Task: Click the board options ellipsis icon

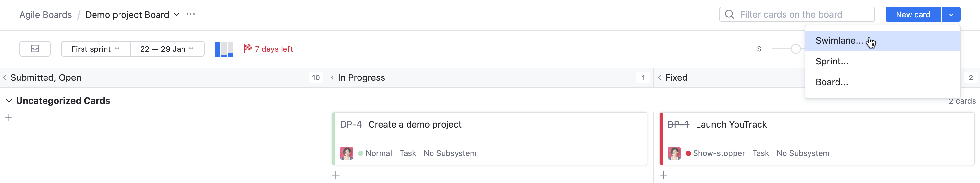Action: point(191,14)
